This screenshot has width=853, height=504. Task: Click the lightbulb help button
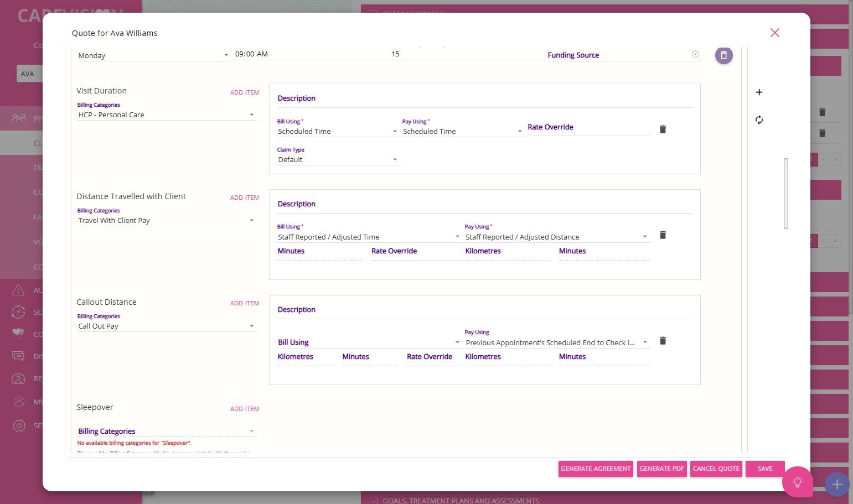pos(797,482)
